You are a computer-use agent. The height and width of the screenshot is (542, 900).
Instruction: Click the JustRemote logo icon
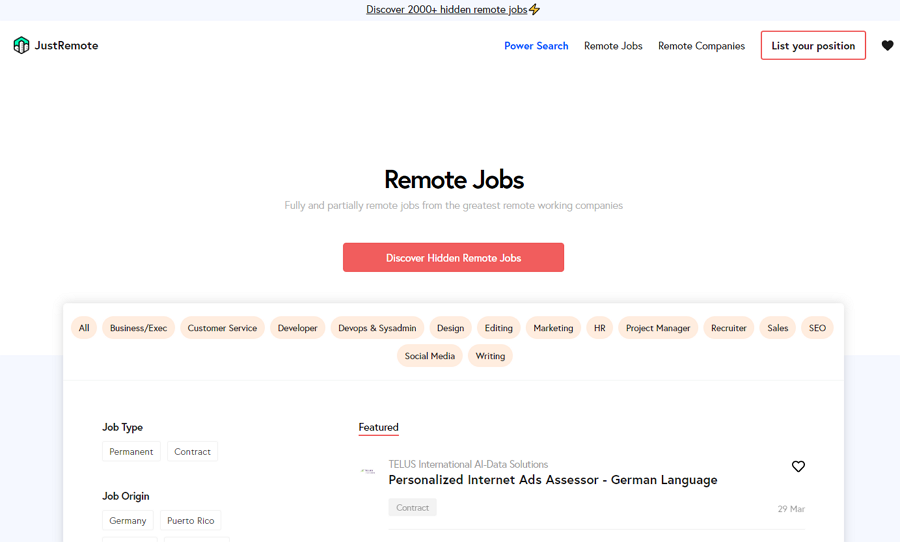point(21,45)
